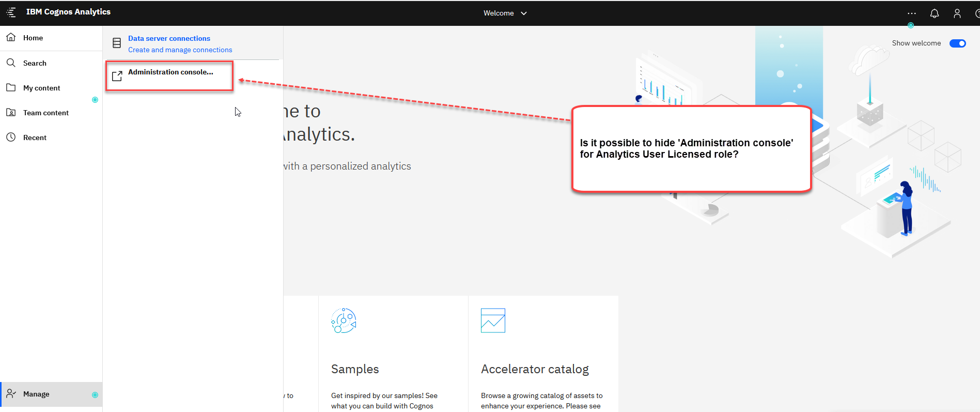Click the Samples card icon
Screen dimensions: 980x412
(344, 321)
